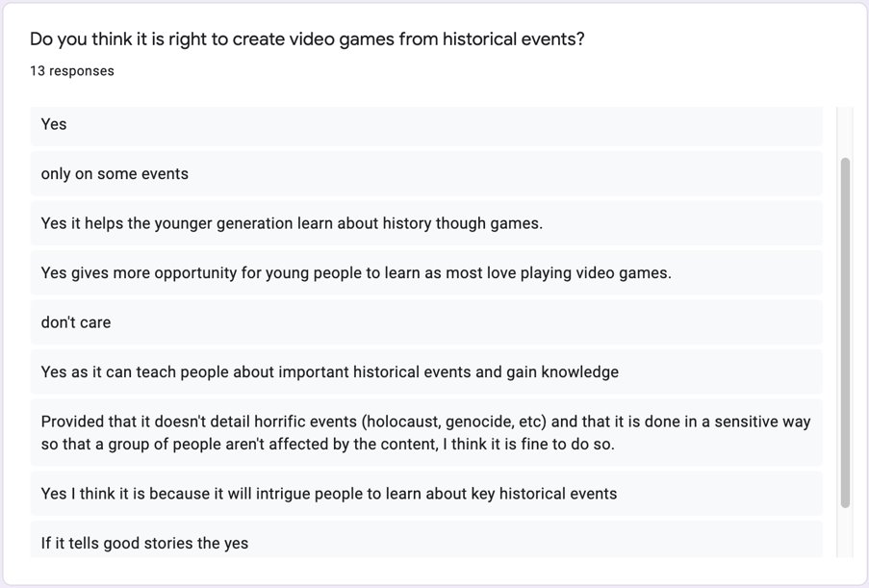This screenshot has height=588, width=869.
Task: Click the 'If it tells good stories' response
Action: pyautogui.click(x=426, y=539)
